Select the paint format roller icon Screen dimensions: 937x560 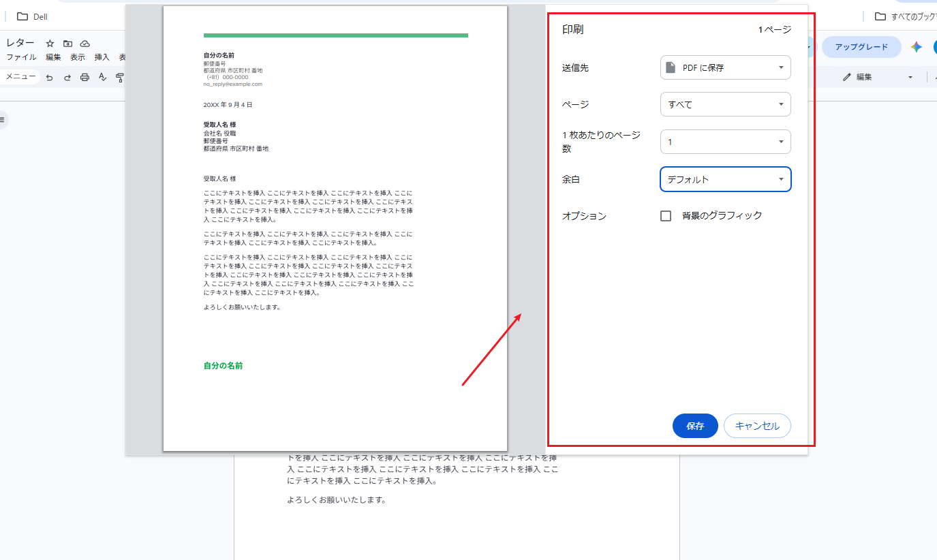point(120,77)
